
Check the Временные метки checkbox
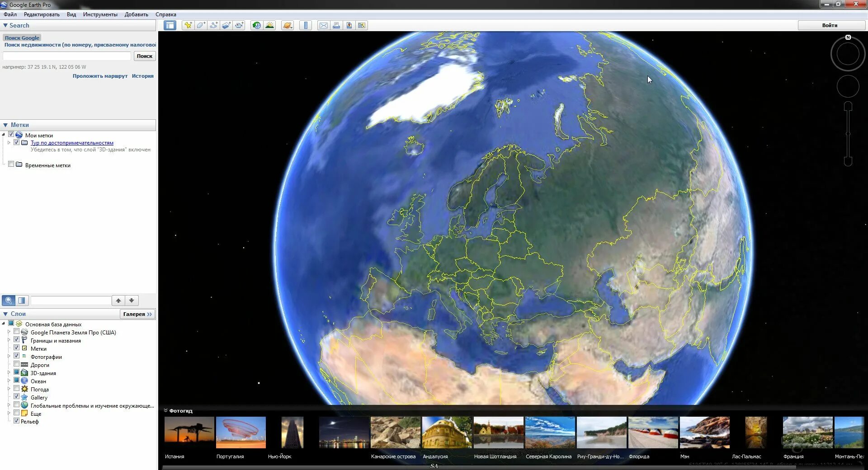coord(11,164)
